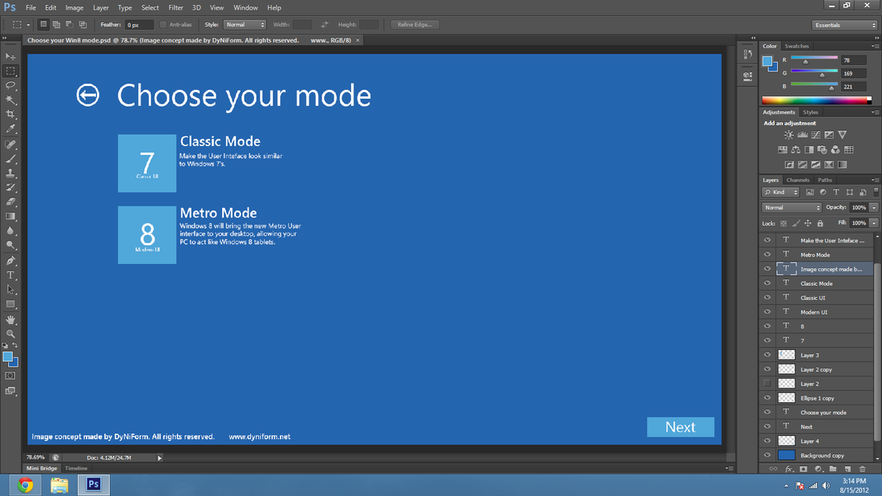Filter layers by type layers icon
882x496 pixels.
point(836,192)
